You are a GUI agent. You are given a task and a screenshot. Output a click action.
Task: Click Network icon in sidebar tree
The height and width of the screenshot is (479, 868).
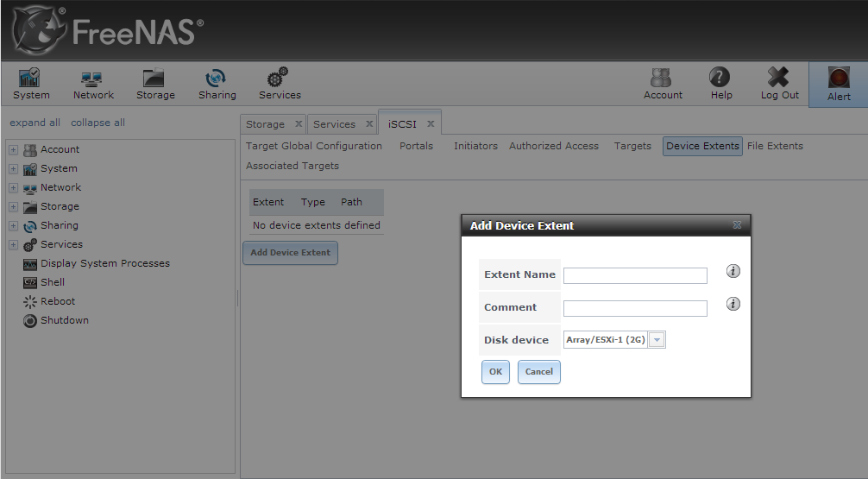[30, 188]
